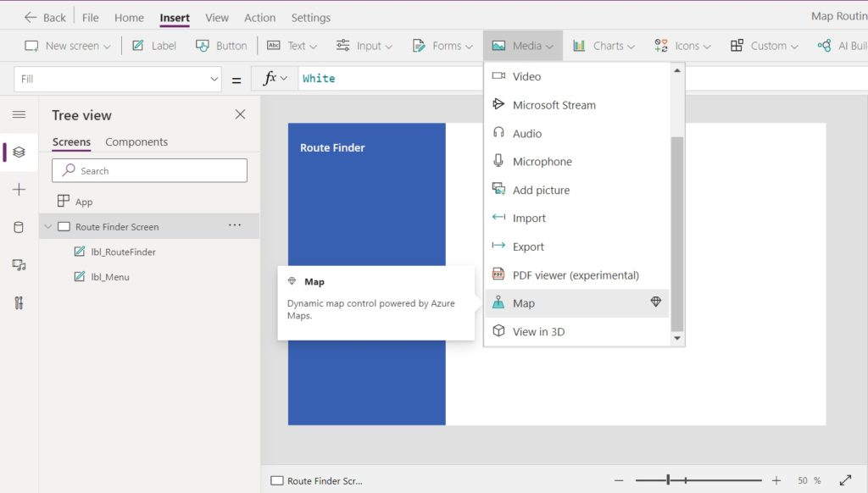Expand the Charts dropdown in ribbon
The width and height of the screenshot is (868, 493).
pos(604,46)
